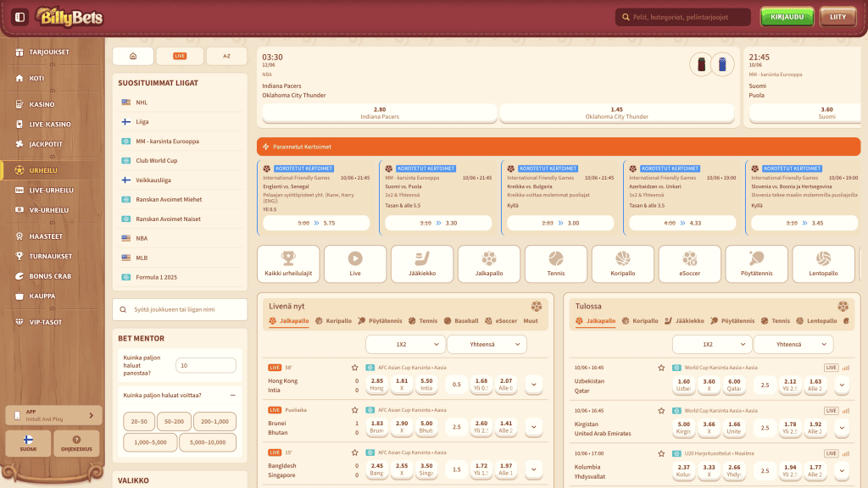This screenshot has height=488, width=868.
Task: Pick boosted odds 5.75 for Englanti vs Senegal
Action: (x=316, y=223)
